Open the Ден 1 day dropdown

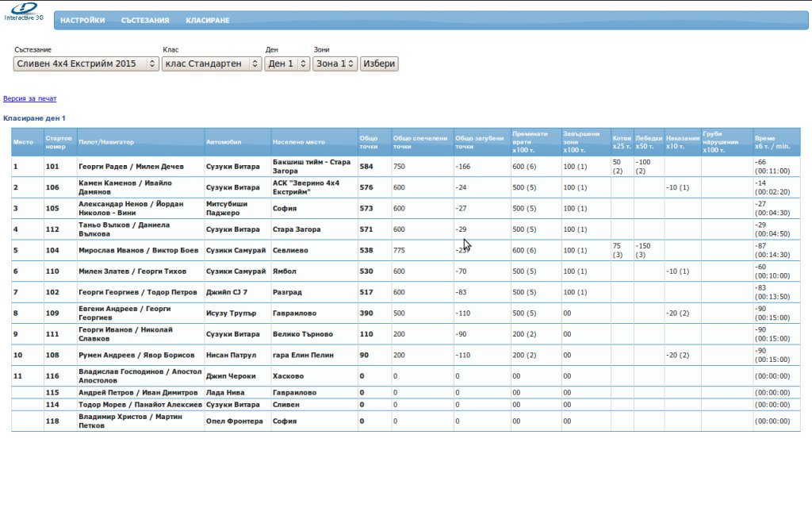[286, 63]
